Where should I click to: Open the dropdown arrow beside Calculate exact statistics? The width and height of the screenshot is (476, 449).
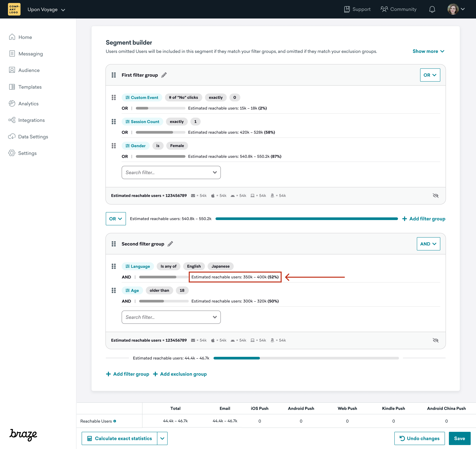click(x=162, y=438)
